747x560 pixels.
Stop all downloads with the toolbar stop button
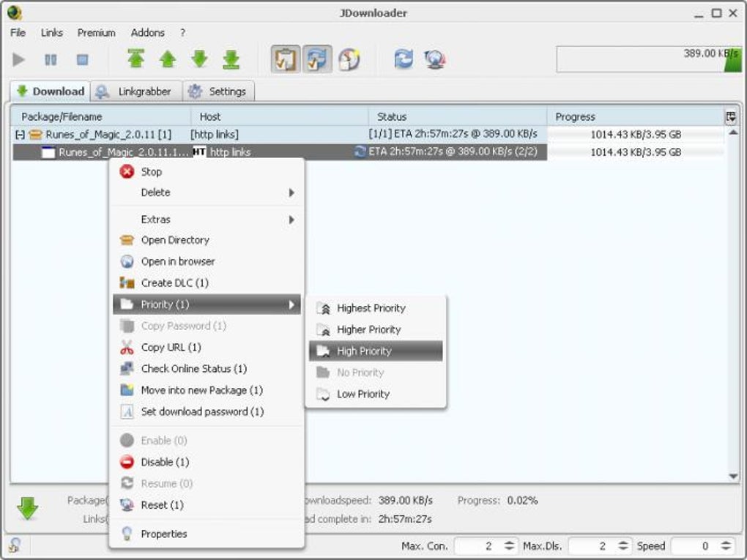83,59
